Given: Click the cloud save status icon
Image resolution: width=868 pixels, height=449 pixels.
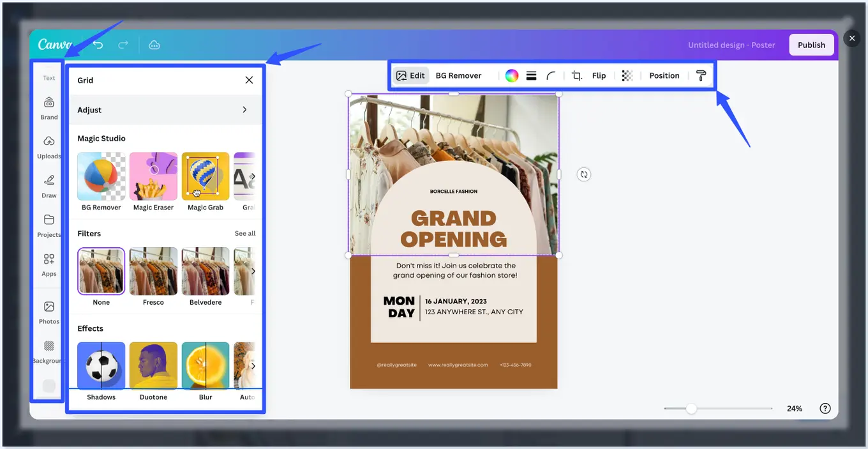Looking at the screenshot, I should pyautogui.click(x=154, y=45).
